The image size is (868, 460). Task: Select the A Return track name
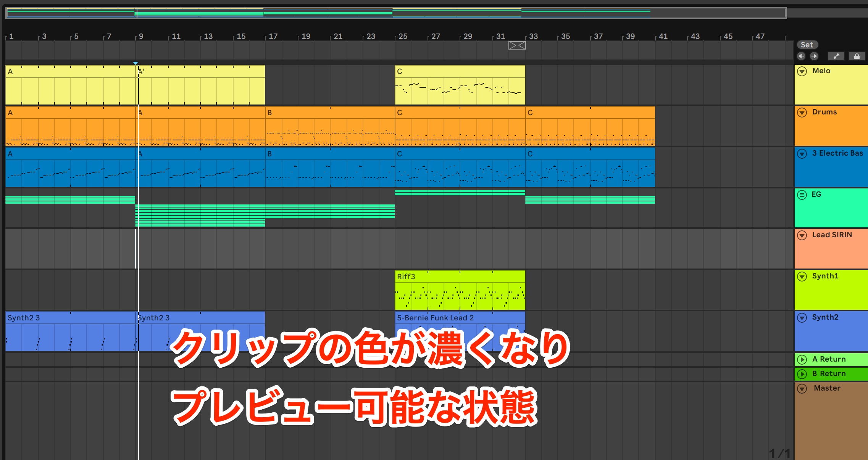[829, 359]
